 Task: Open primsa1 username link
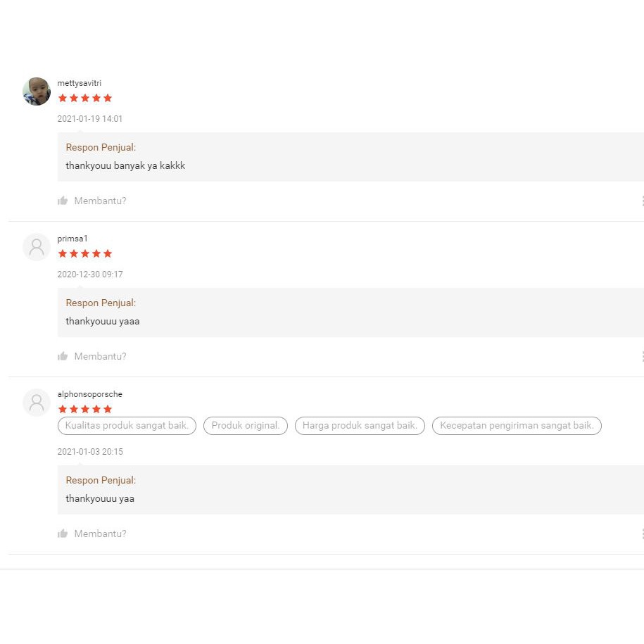point(72,239)
